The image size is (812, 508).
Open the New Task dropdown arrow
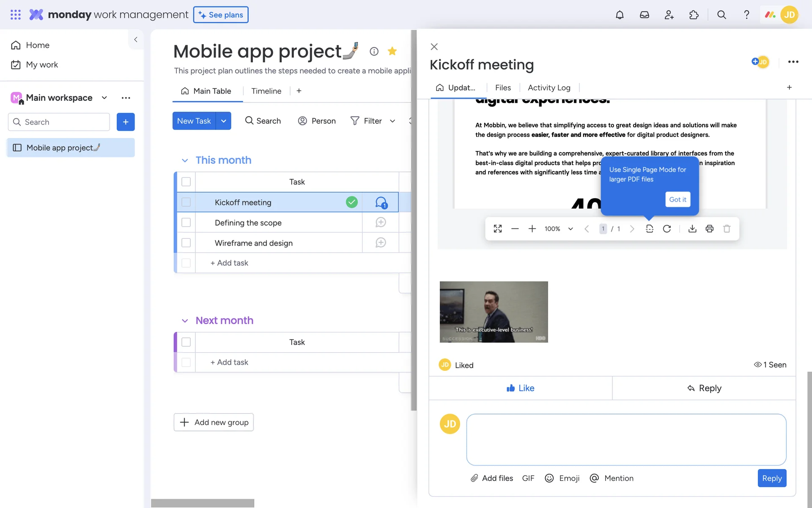(224, 121)
